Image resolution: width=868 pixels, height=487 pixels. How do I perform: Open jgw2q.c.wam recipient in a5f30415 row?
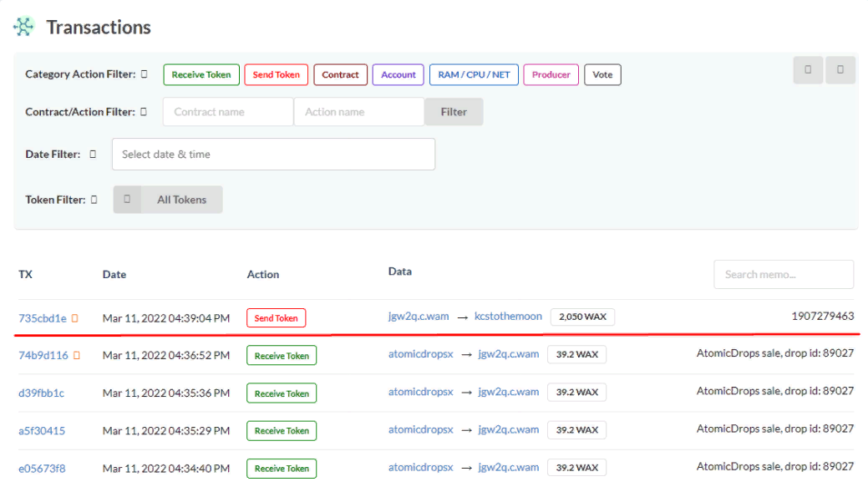point(509,429)
